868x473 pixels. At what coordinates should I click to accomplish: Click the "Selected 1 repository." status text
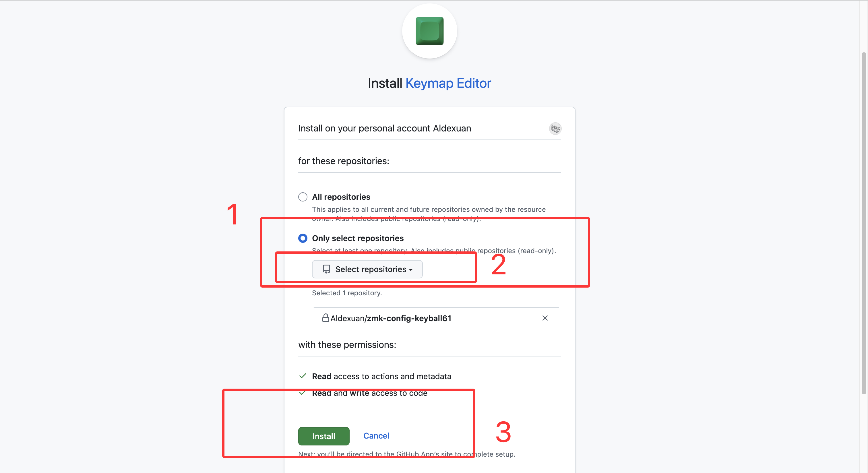(346, 293)
